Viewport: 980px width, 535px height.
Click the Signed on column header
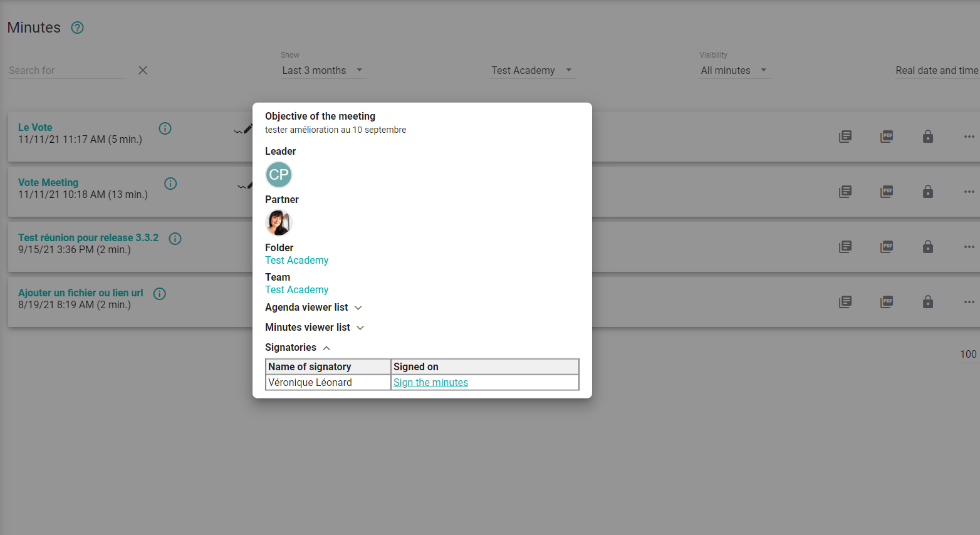[x=485, y=367]
